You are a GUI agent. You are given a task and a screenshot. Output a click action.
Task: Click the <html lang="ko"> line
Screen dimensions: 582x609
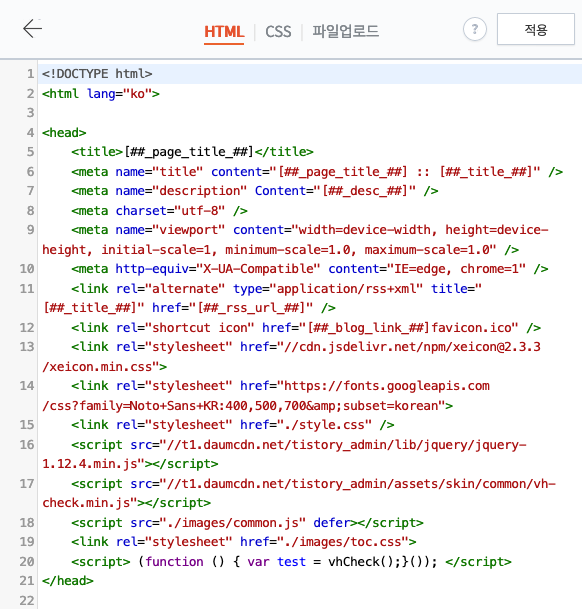(x=101, y=94)
